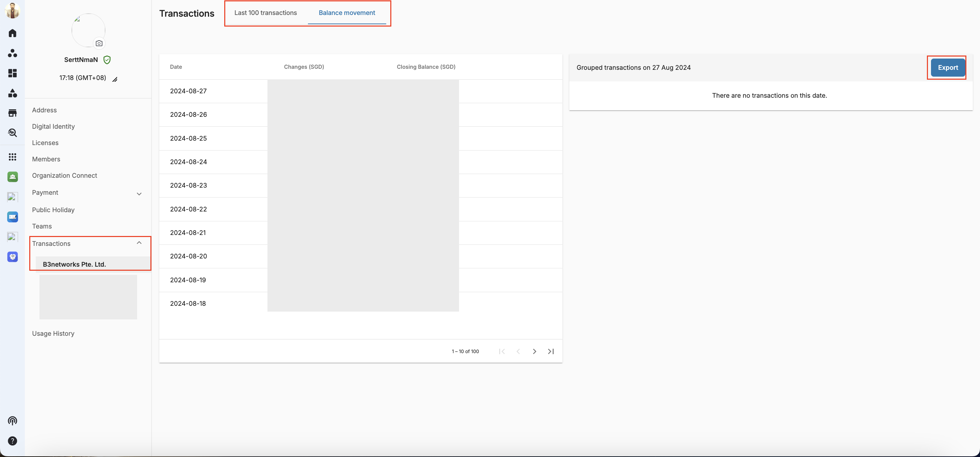
Task: Select B3networks Pte. Ltd. under Transactions
Action: pos(93,264)
